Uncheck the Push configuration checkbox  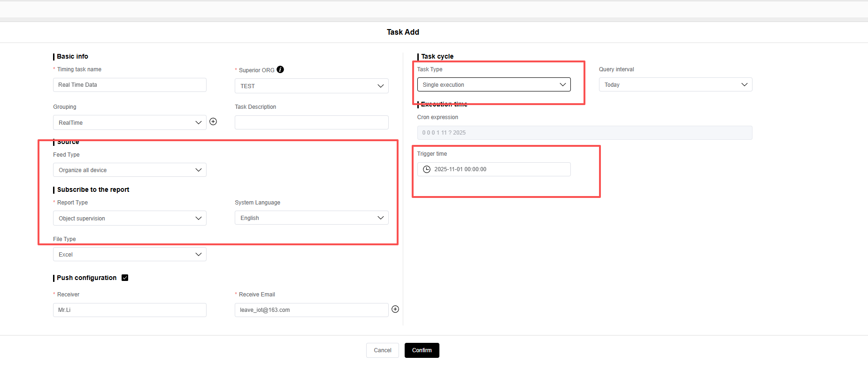125,278
